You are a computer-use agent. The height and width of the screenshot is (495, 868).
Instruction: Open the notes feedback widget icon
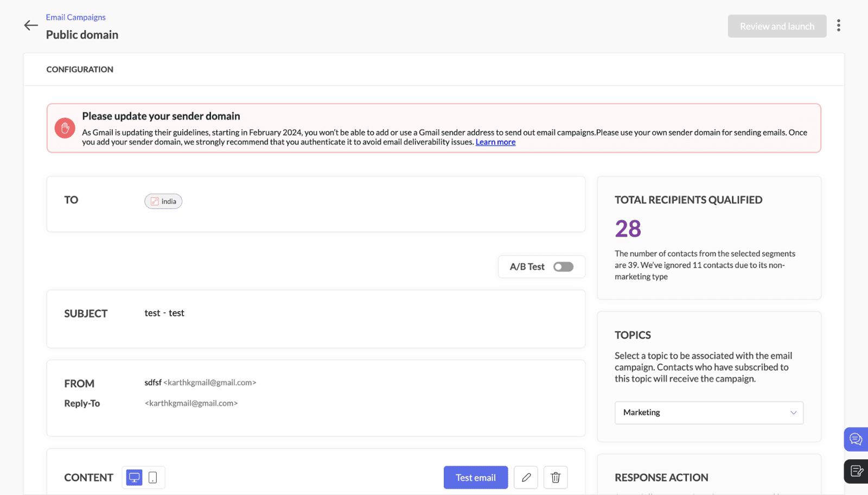(x=856, y=471)
